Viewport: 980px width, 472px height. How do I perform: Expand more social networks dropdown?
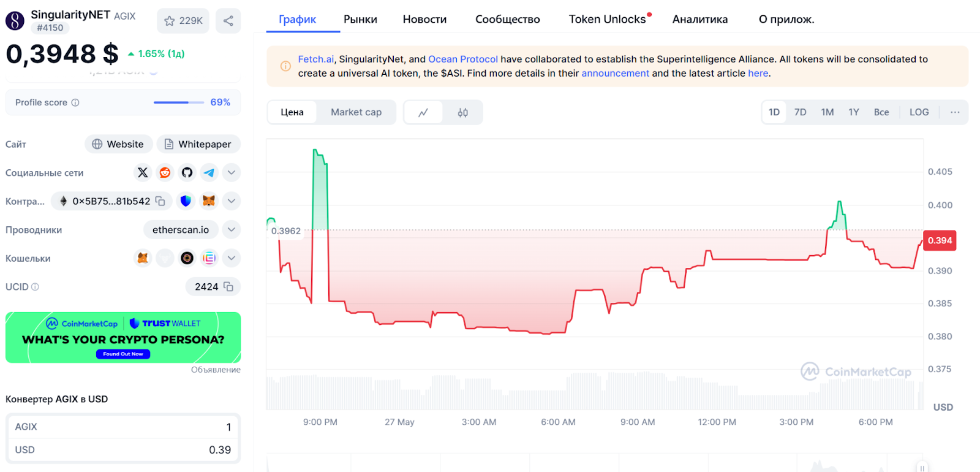(x=231, y=173)
